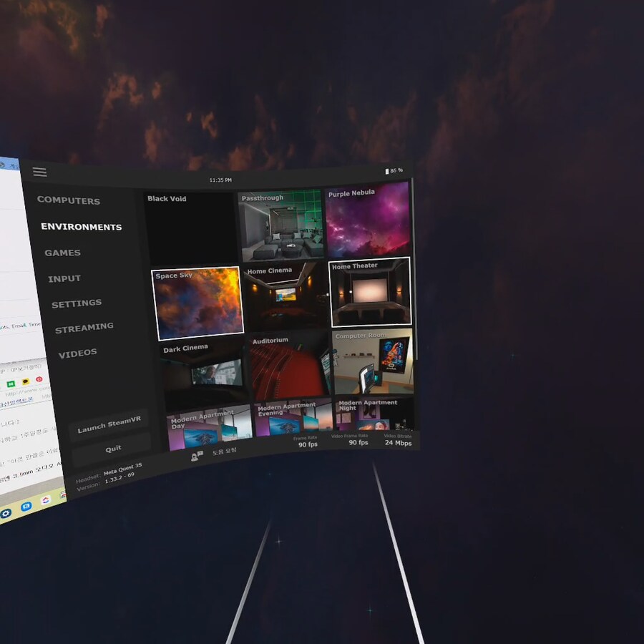Go to the Computers tab

click(x=69, y=200)
